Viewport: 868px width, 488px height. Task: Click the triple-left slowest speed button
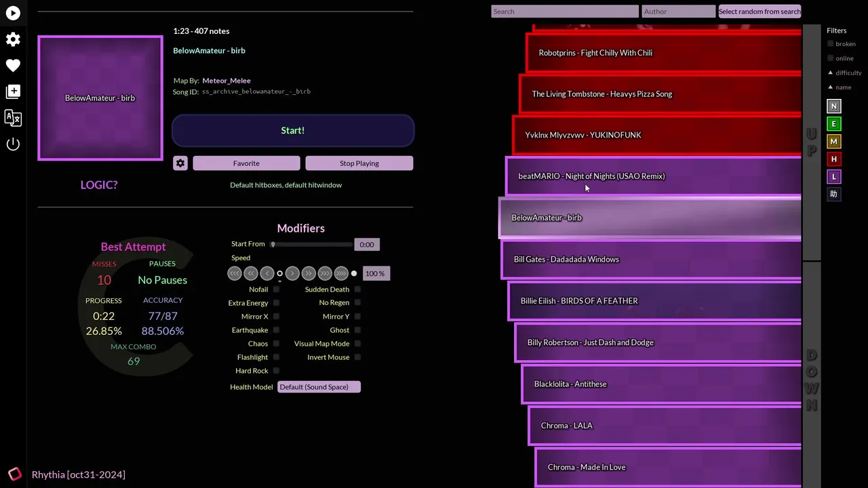[x=235, y=273]
